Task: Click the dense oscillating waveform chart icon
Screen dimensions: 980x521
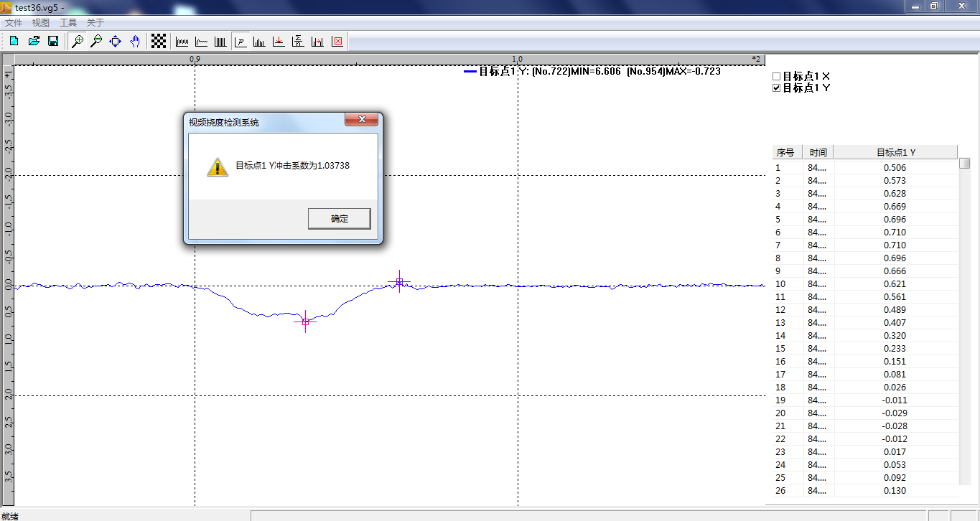Action: click(x=182, y=42)
